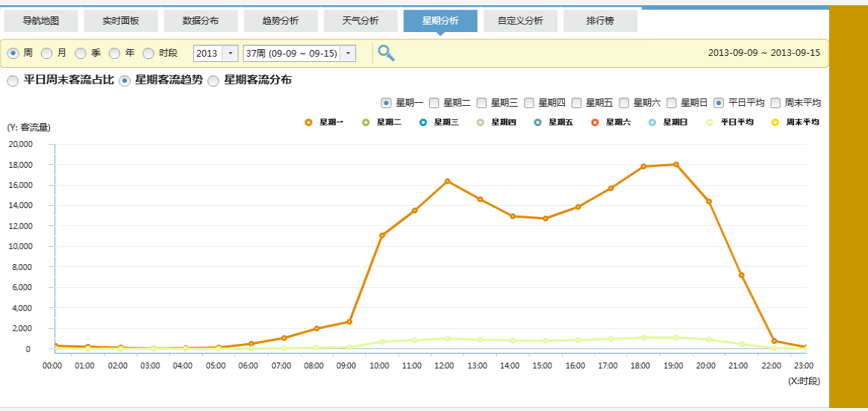
Task: Open the 天气分析 tab
Action: pyautogui.click(x=360, y=22)
